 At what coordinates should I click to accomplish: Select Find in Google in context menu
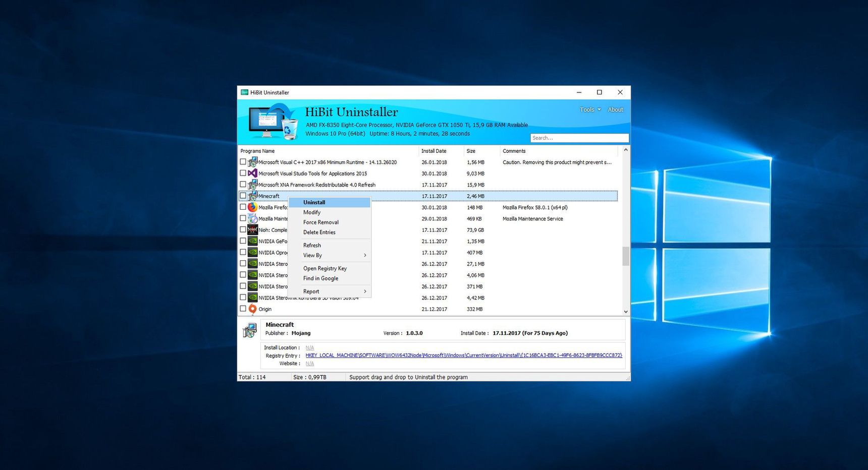[330, 278]
